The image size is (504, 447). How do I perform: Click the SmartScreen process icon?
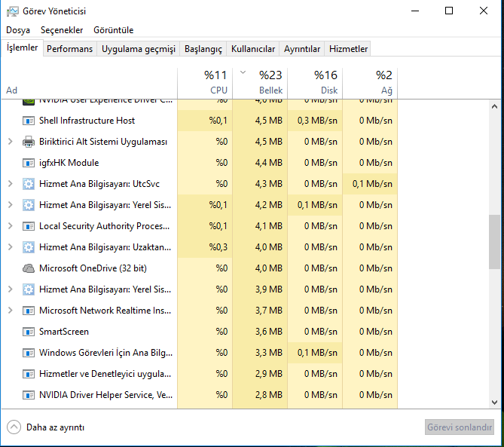29,332
